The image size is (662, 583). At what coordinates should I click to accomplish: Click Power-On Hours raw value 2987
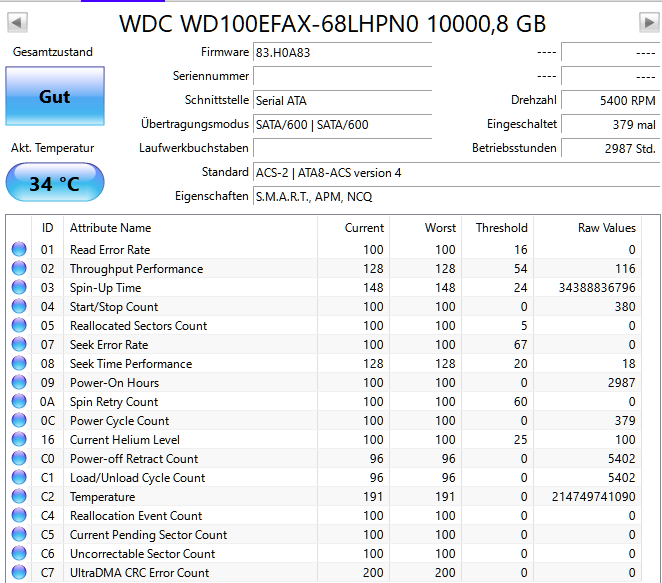click(621, 383)
